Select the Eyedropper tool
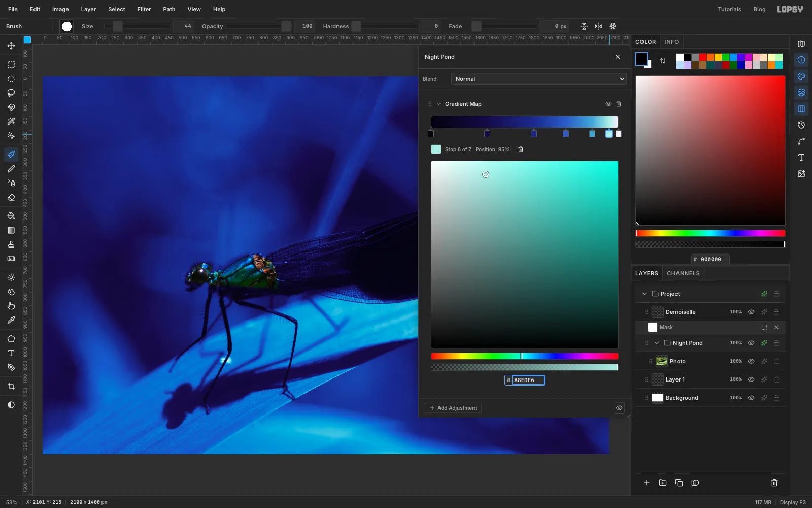 11,320
